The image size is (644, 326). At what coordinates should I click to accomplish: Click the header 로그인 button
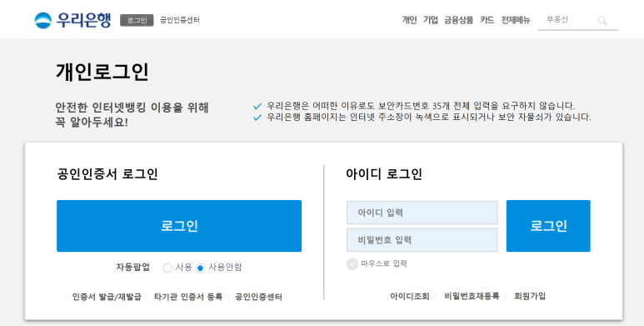[x=137, y=20]
